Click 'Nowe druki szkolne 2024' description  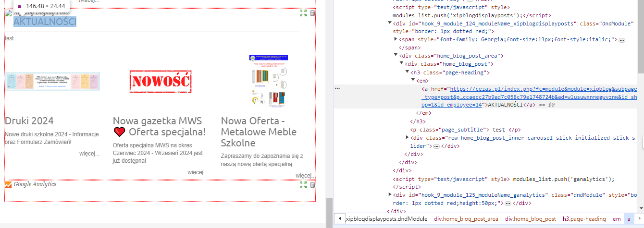click(51, 138)
